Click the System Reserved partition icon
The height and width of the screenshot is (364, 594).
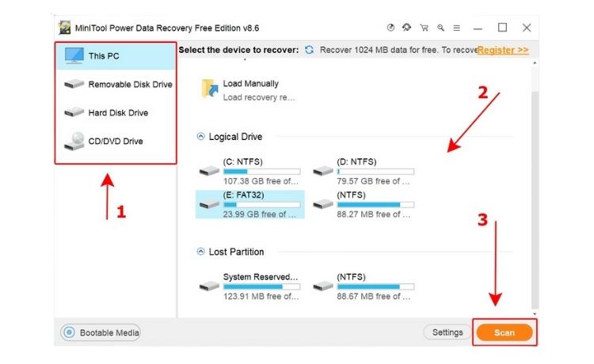[209, 286]
